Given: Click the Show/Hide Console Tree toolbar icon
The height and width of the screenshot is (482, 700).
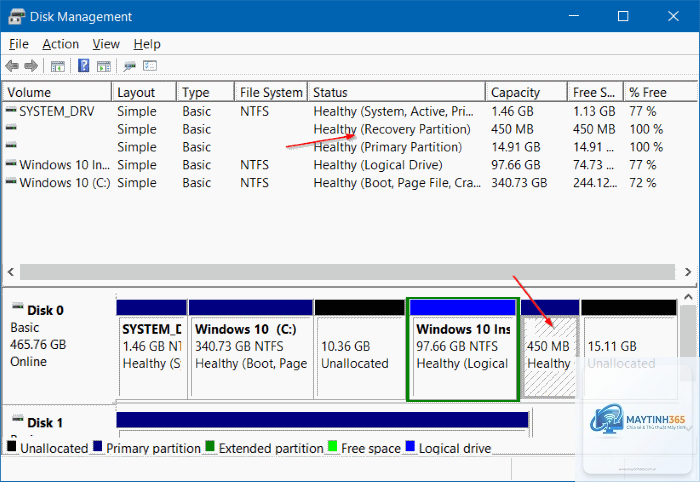Looking at the screenshot, I should click(x=58, y=66).
